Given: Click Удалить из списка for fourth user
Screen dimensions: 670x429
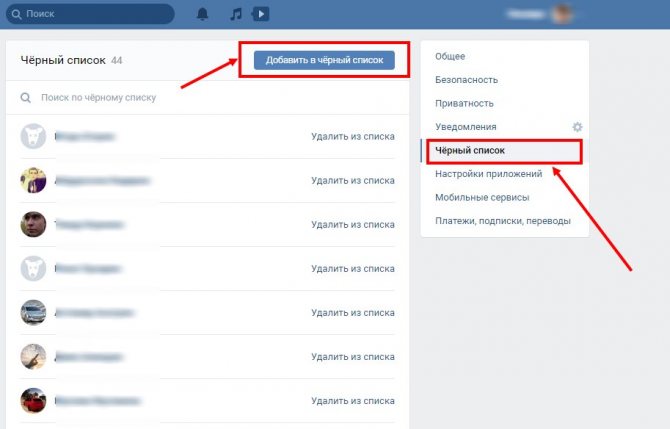Looking at the screenshot, I should point(353,269).
